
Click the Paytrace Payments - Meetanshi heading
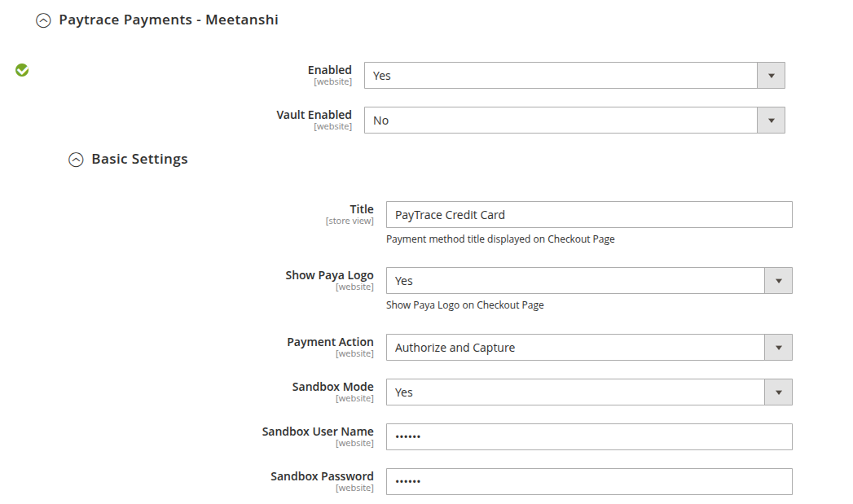click(x=169, y=20)
